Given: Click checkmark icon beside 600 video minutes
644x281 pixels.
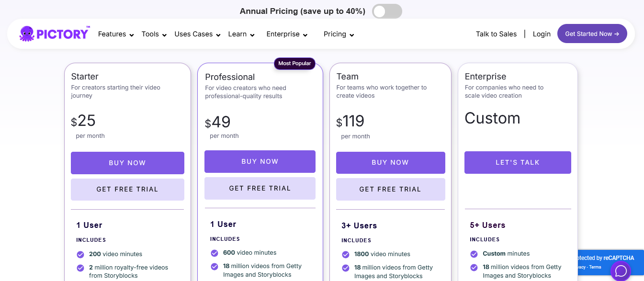Looking at the screenshot, I should [x=215, y=253].
